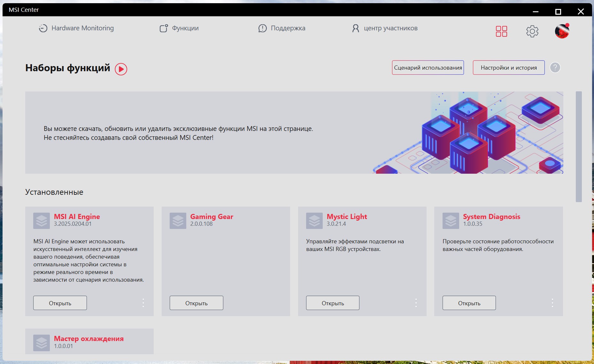Open the Поддержка tab
The image size is (594, 364).
282,28
